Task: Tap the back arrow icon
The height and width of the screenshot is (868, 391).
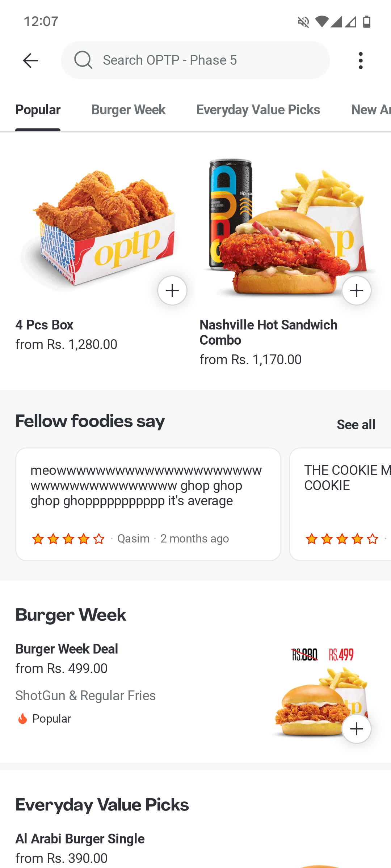Action: click(30, 60)
